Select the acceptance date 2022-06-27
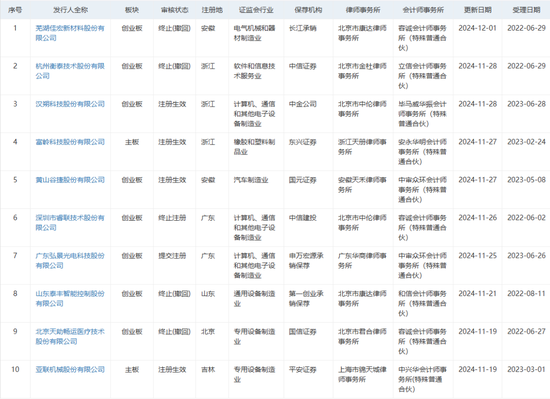The width and height of the screenshot is (550, 399). 526,332
